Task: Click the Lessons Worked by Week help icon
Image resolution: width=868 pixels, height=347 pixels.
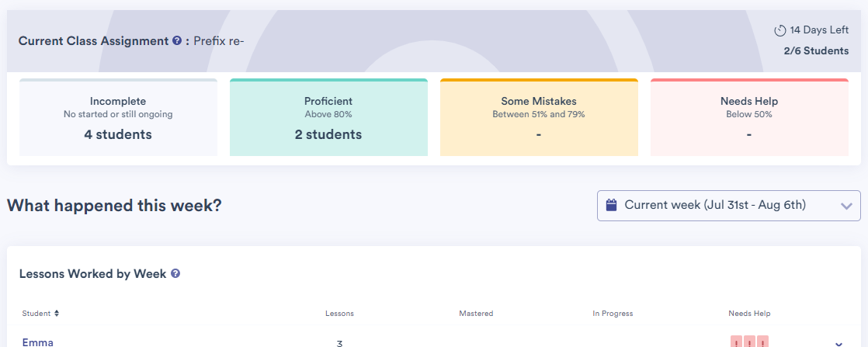Action: pos(175,273)
